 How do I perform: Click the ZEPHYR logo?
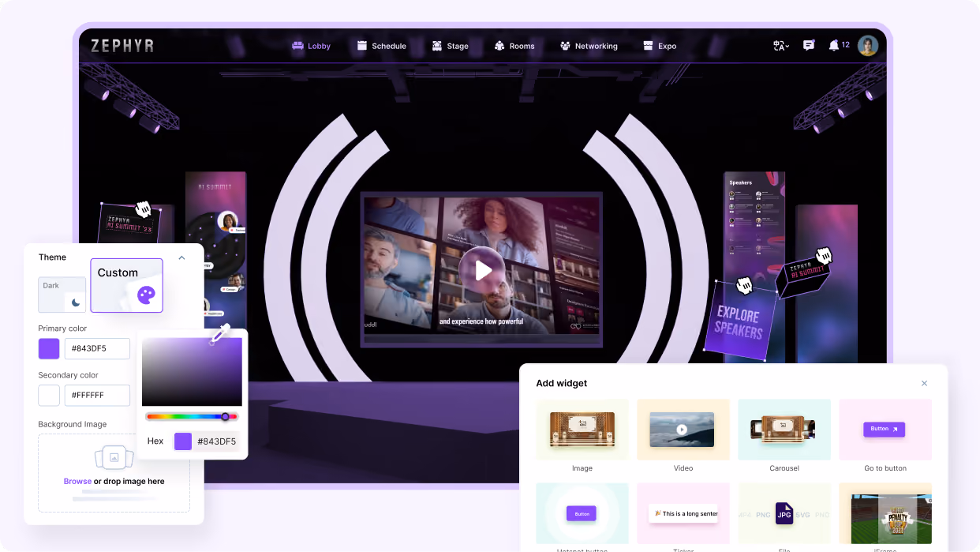pos(122,46)
